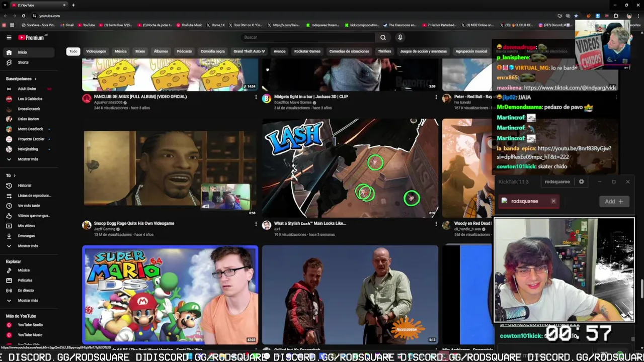Open Metro Deadlock channel subscription

(x=30, y=129)
